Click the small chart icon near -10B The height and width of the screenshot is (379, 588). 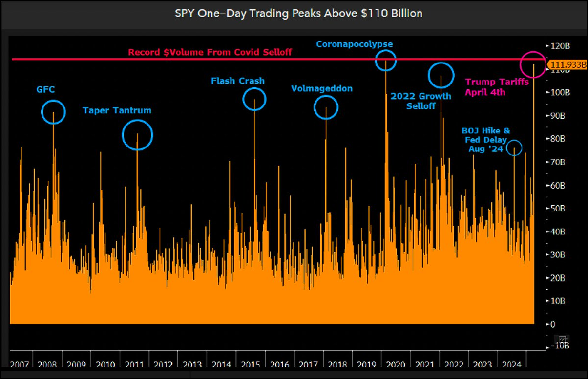[563, 339]
